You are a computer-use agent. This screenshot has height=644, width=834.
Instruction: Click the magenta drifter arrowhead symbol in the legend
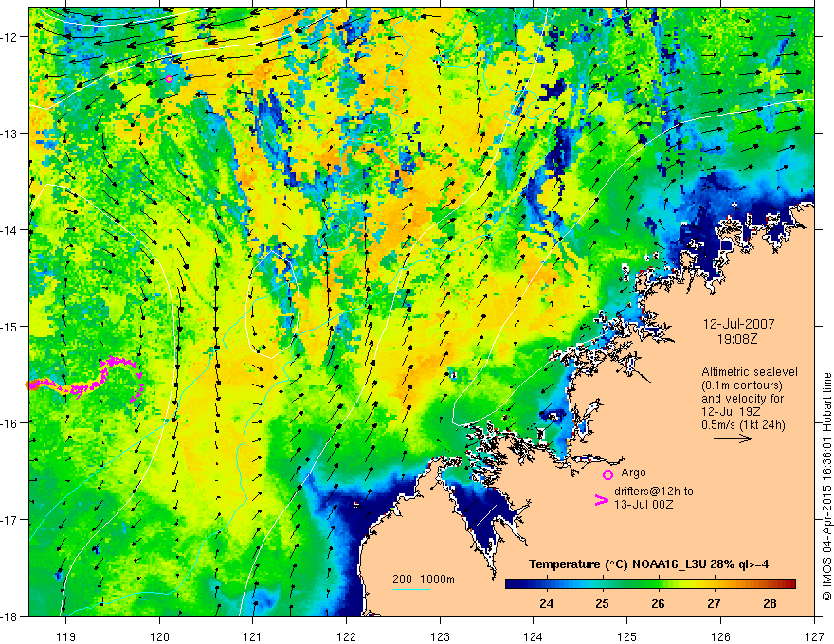point(601,500)
